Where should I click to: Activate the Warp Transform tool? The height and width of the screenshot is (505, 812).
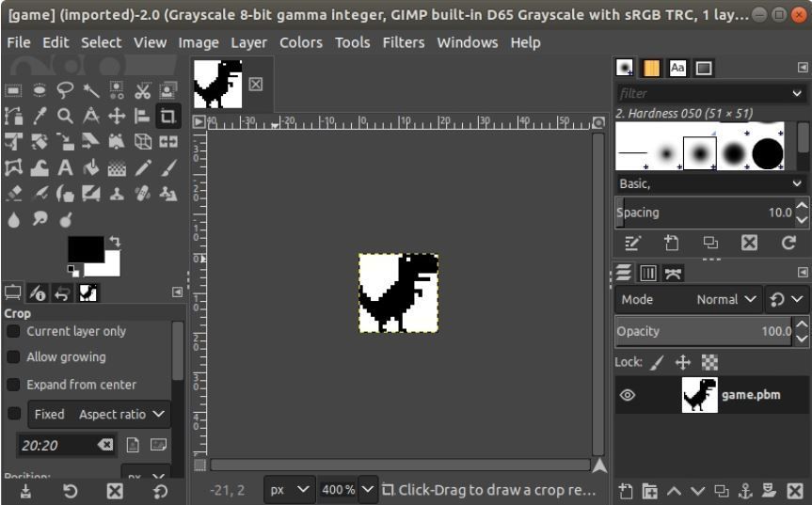point(40,167)
